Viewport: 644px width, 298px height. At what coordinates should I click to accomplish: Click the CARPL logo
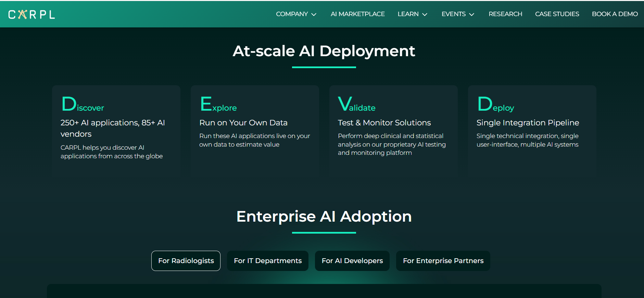coord(31,14)
